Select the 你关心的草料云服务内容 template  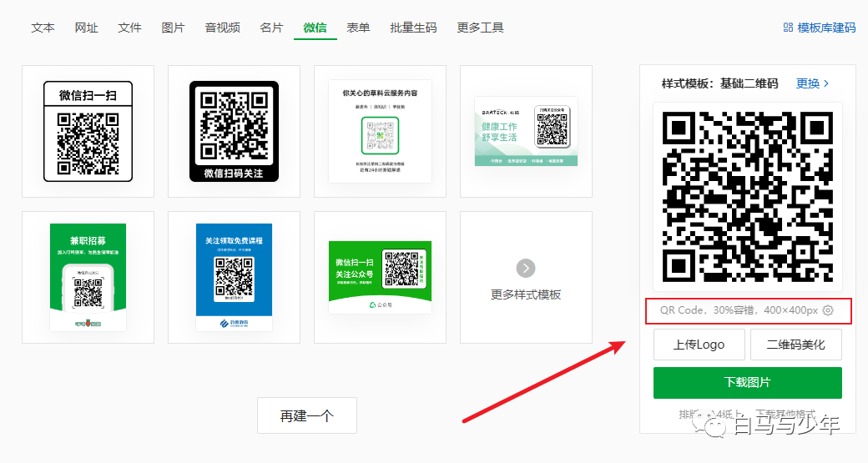click(381, 131)
